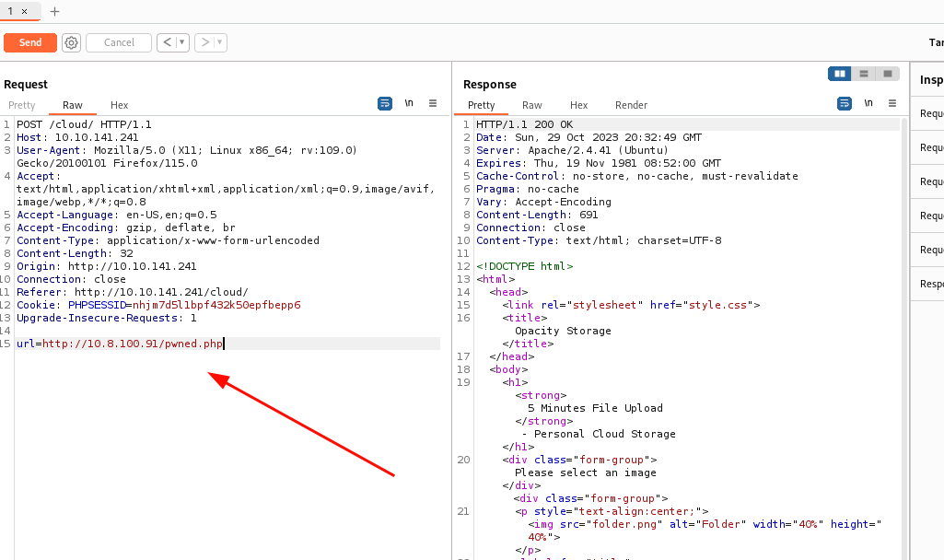Click the Content-Type urlencoded header
The height and width of the screenshot is (560, 944).
click(168, 240)
